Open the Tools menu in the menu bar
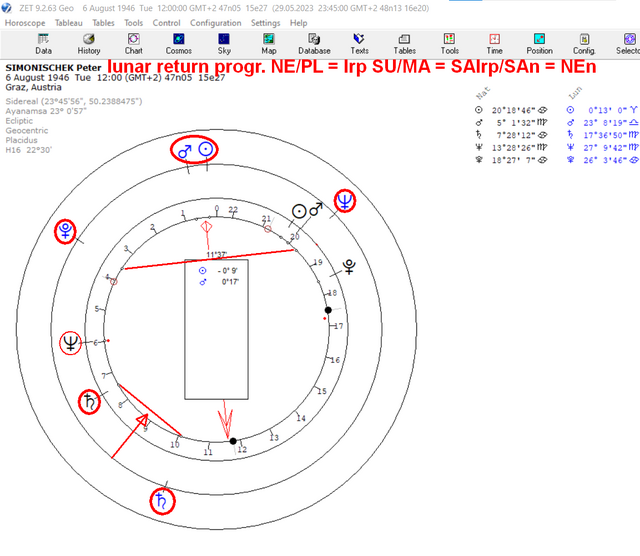 coord(133,23)
